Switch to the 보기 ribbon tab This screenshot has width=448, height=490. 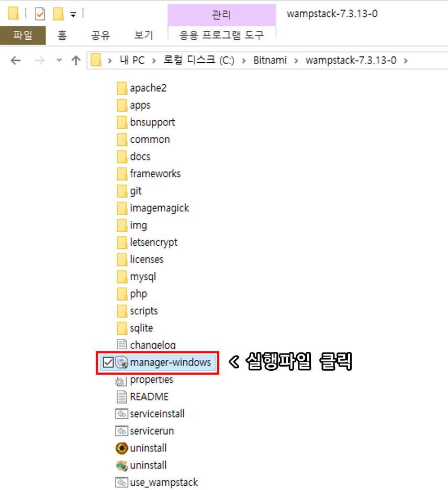(x=143, y=36)
